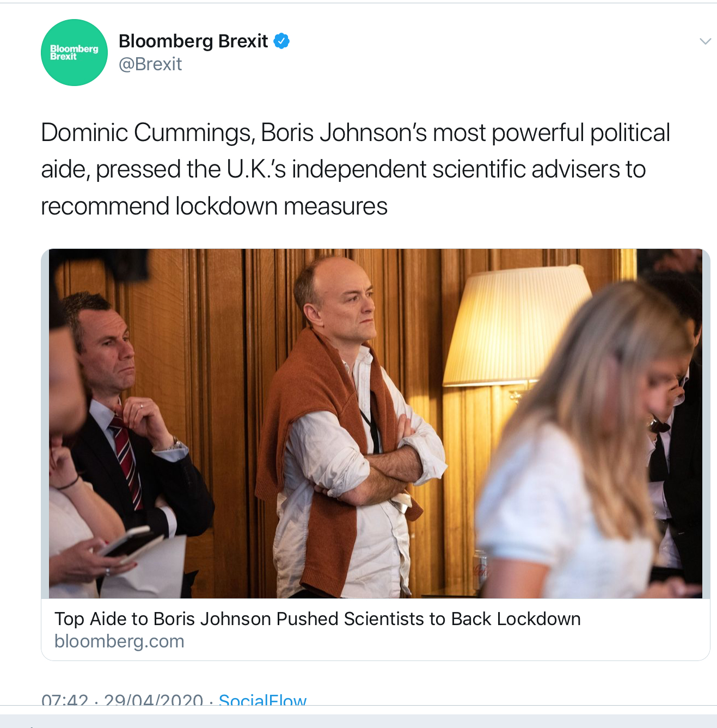The height and width of the screenshot is (728, 717).
Task: Click the 'recommend lockdown measures' text line
Action: 215,206
